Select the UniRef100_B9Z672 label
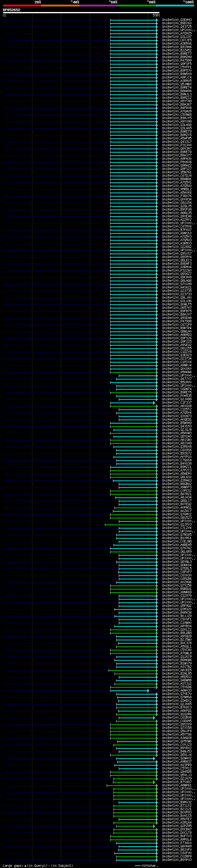This screenshot has height=868, width=197. (x=177, y=453)
